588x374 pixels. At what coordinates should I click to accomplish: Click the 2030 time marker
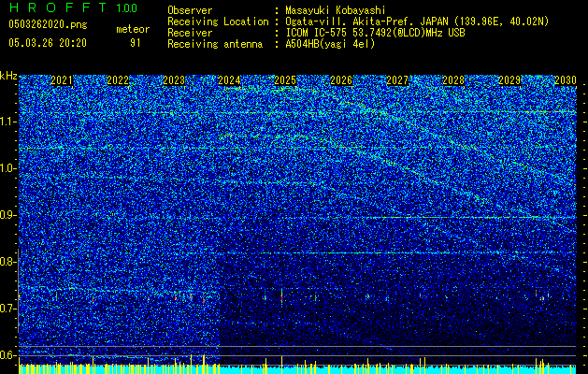point(566,80)
